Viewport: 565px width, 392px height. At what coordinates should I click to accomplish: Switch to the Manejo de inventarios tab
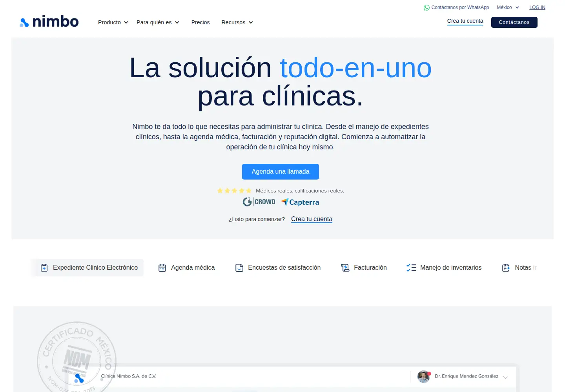(444, 268)
